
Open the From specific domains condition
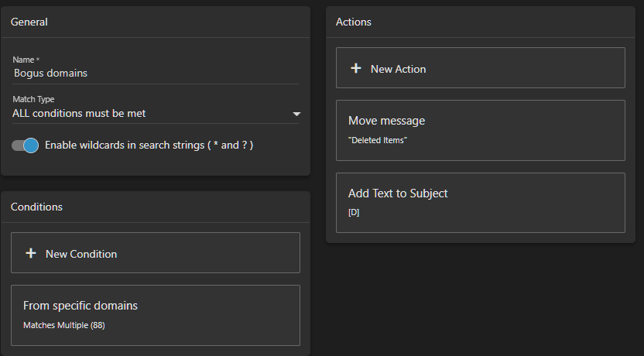click(156, 315)
